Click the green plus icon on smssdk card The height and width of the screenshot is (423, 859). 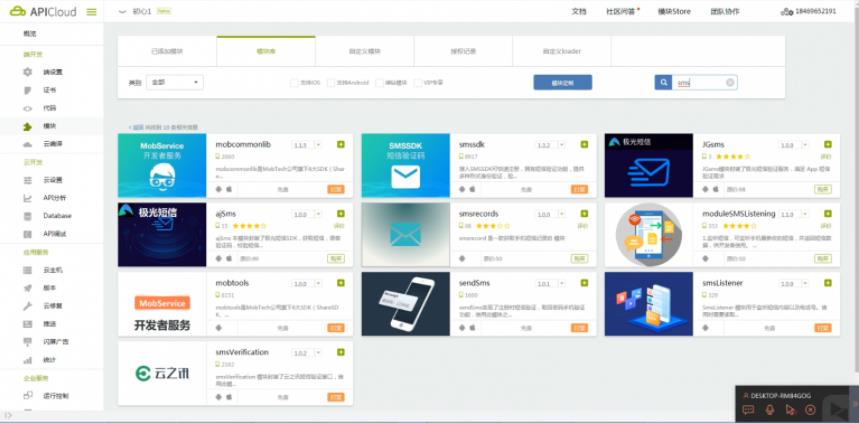coord(583,145)
